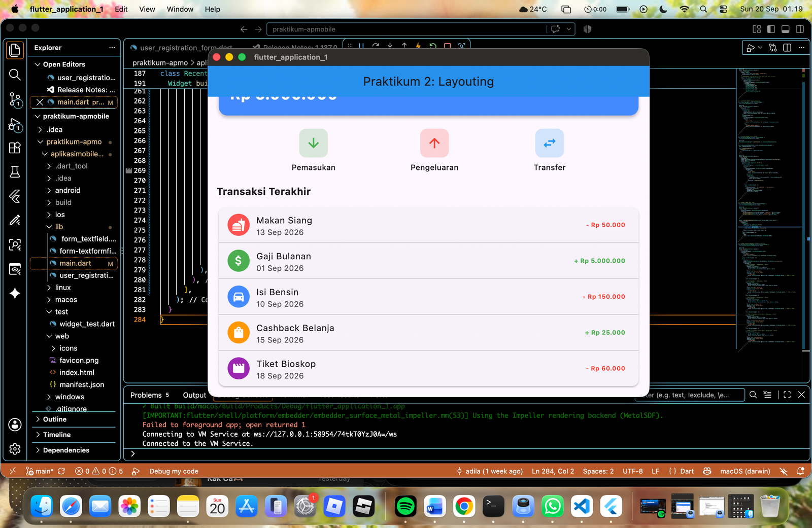The image size is (812, 528).
Task: Switch to the Output tab
Action: pyautogui.click(x=194, y=395)
